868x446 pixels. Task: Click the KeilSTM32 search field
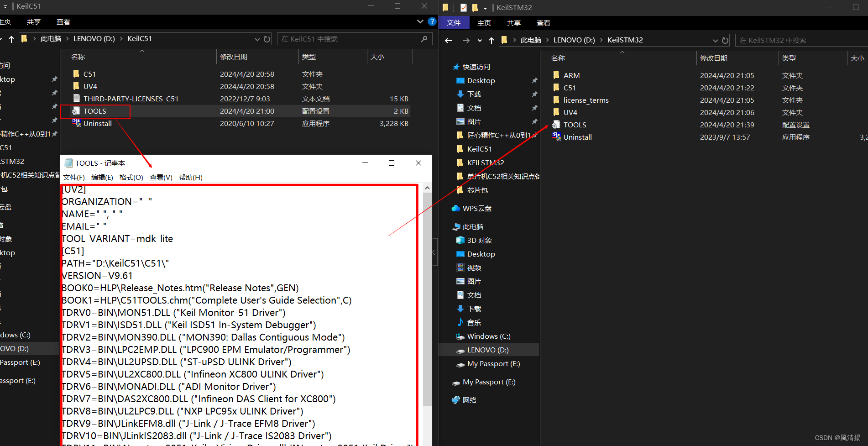[x=801, y=40]
